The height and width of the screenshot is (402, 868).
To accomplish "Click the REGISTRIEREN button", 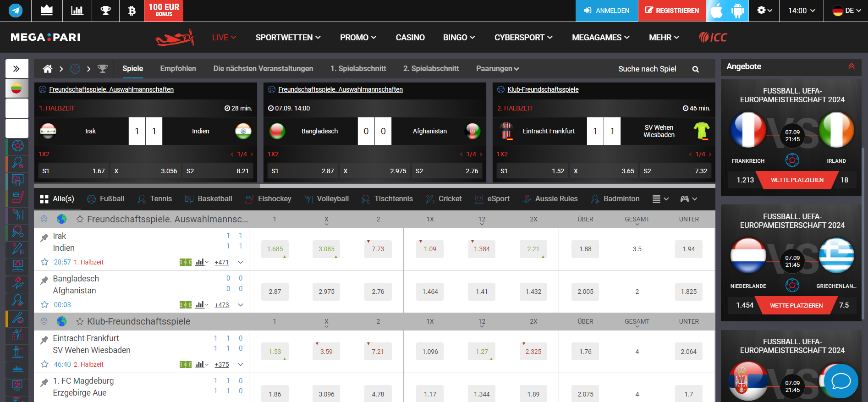I will pos(672,11).
